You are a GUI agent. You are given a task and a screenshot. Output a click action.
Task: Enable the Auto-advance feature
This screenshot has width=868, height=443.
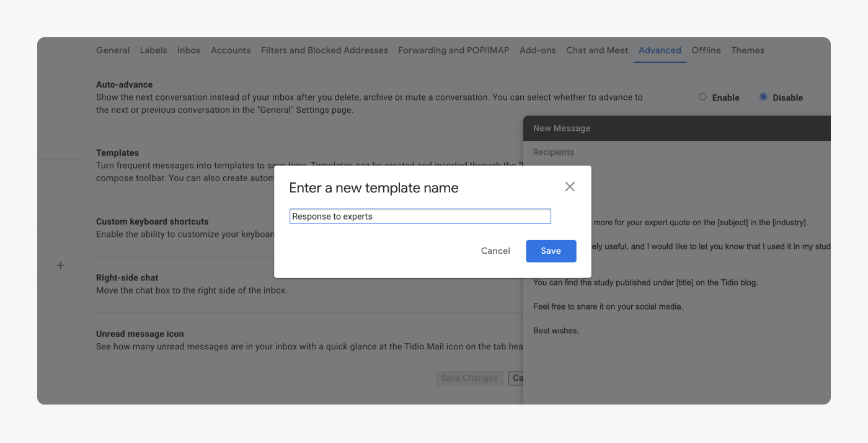[702, 97]
